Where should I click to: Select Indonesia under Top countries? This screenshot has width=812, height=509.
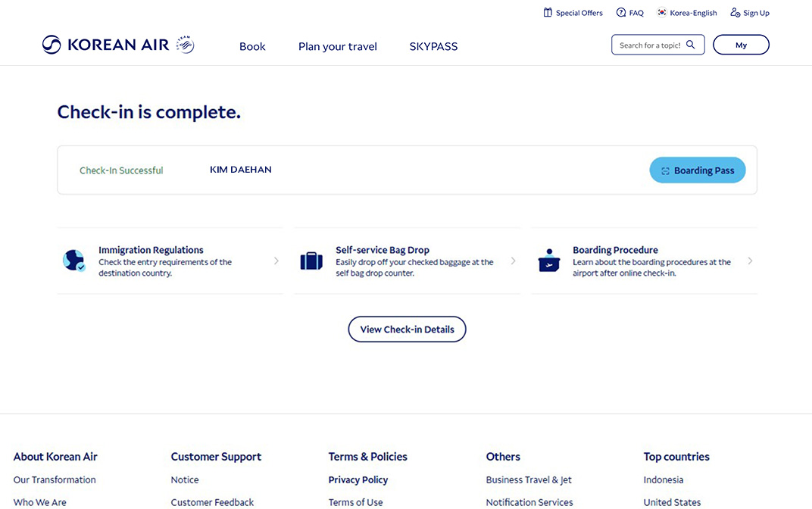click(x=664, y=480)
